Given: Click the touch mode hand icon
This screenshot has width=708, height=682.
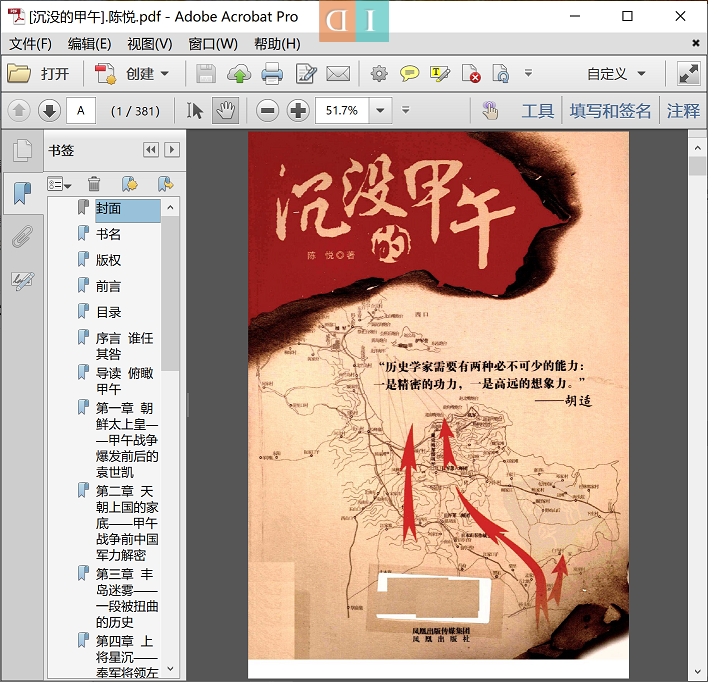Looking at the screenshot, I should [x=490, y=111].
